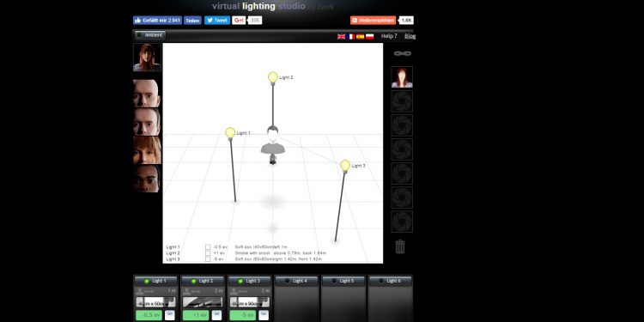The width and height of the screenshot is (644, 322).
Task: Switch language with the Polish flag
Action: [369, 37]
